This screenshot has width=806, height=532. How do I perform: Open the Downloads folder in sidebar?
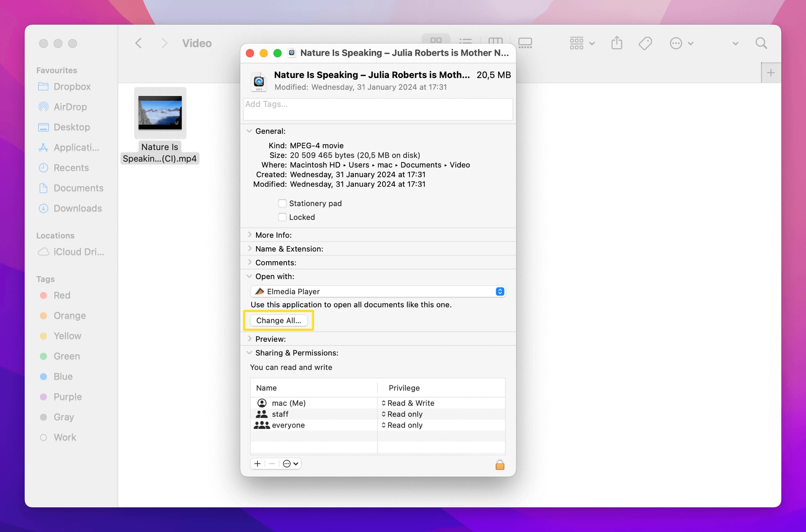(x=77, y=208)
